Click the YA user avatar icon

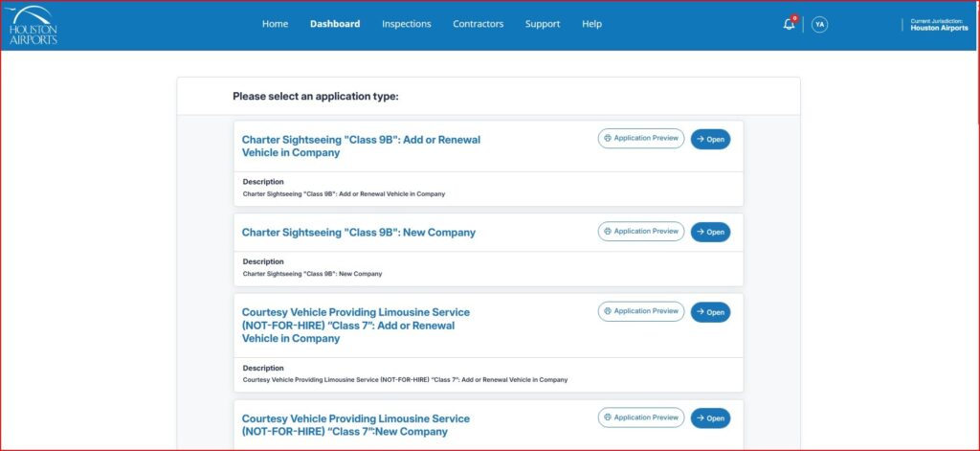[x=819, y=25]
